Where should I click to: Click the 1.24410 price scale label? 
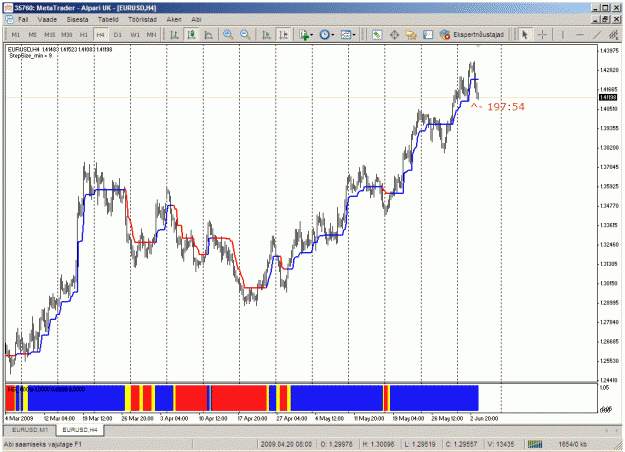click(x=609, y=380)
